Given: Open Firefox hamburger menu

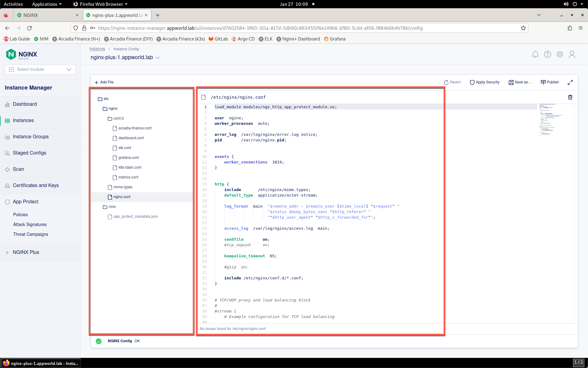Looking at the screenshot, I should point(581,28).
